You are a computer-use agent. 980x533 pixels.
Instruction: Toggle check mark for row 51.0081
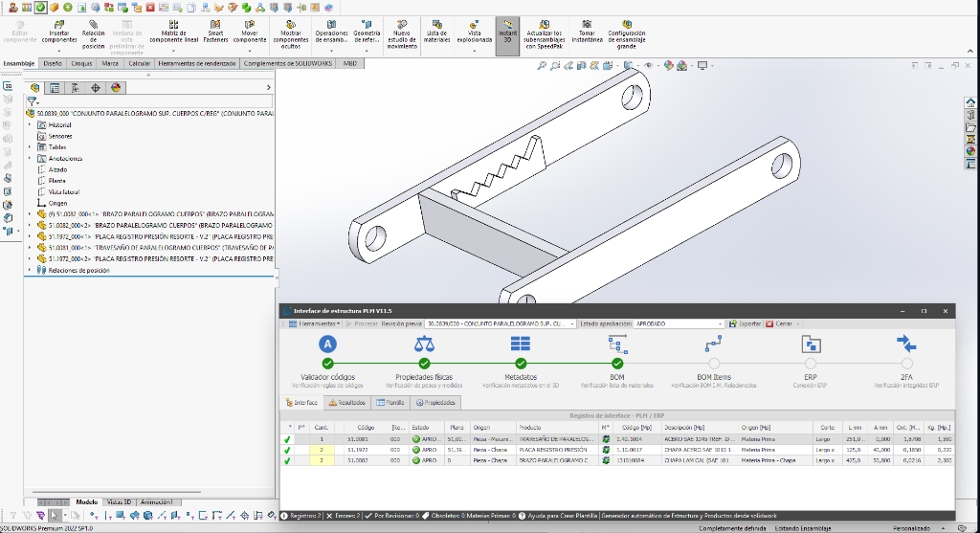point(287,439)
